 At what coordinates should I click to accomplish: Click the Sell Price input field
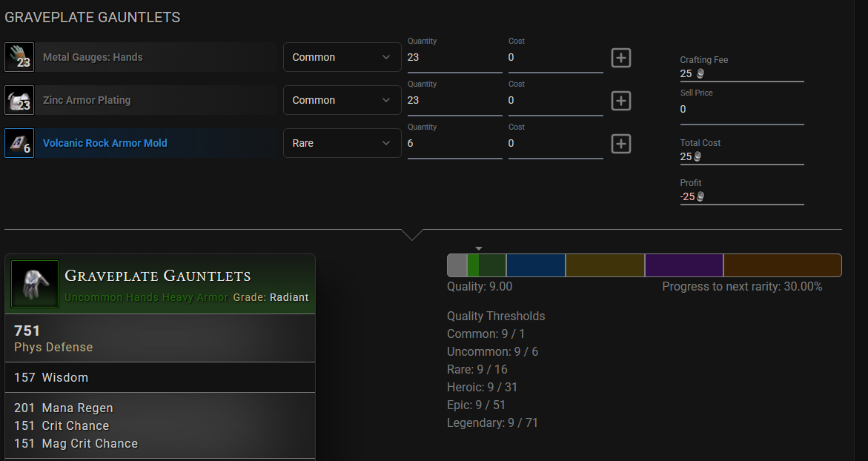[x=741, y=110]
